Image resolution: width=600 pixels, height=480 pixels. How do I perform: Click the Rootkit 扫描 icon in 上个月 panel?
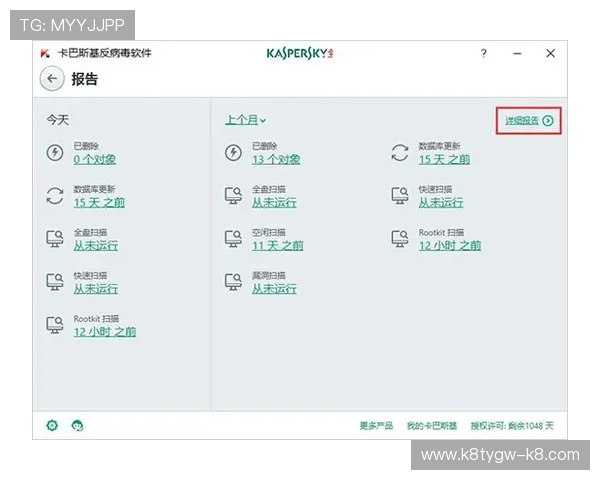coord(400,238)
